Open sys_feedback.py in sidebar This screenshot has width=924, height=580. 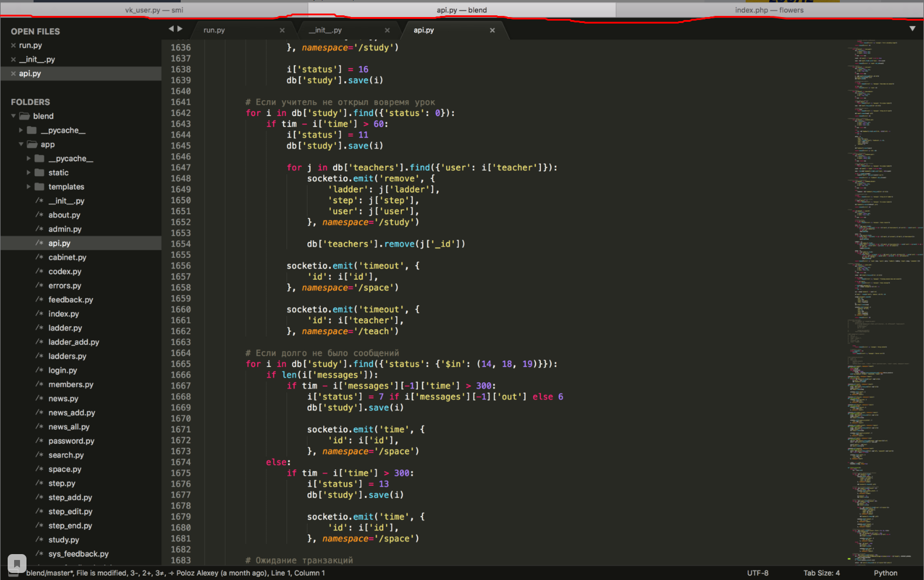coord(78,554)
